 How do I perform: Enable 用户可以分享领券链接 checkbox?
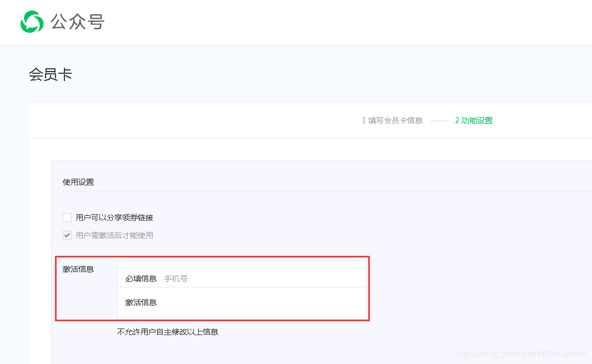click(67, 218)
